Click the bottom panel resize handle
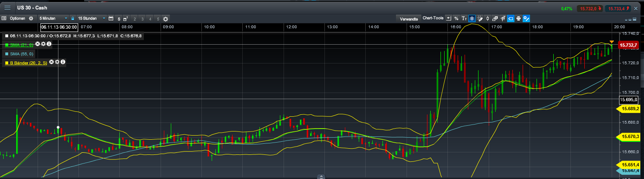644x179 pixels. tap(322, 177)
